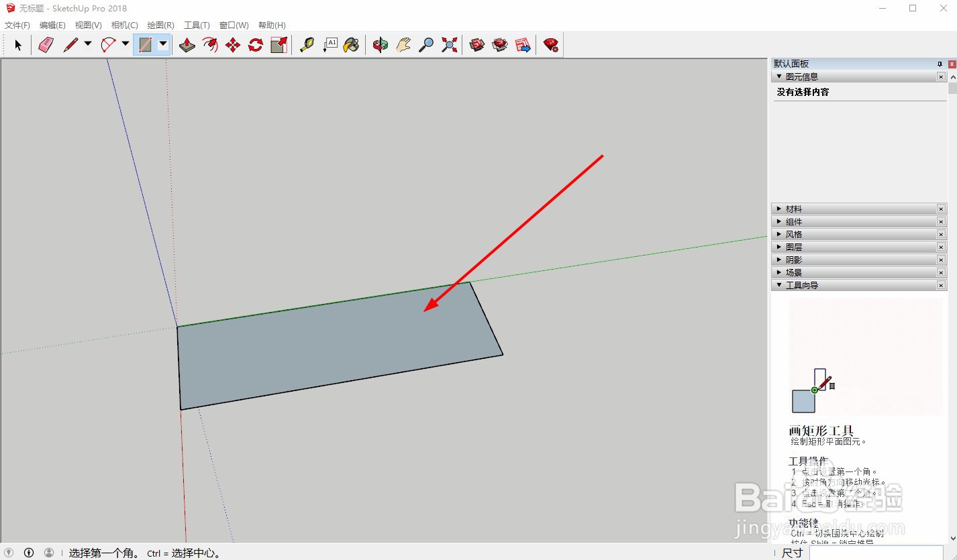Select the Paint Bucket tool
Image resolution: width=957 pixels, height=560 pixels.
[352, 45]
